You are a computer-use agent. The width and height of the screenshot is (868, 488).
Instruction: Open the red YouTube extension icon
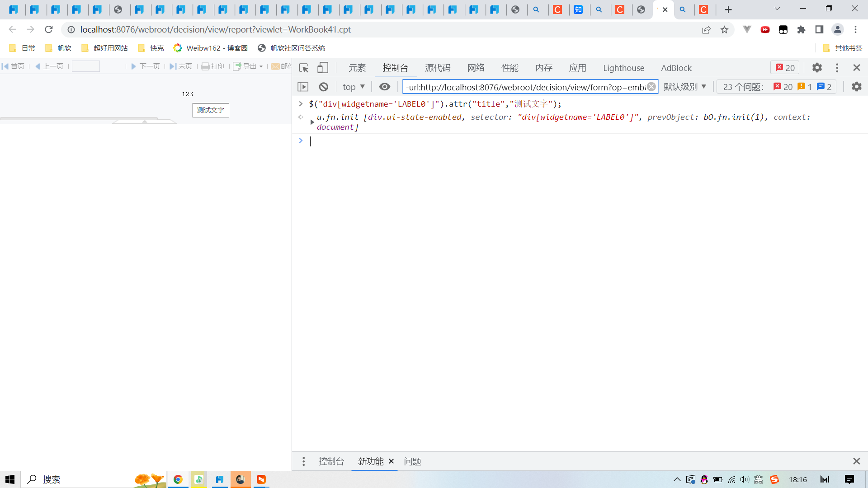pyautogui.click(x=765, y=29)
